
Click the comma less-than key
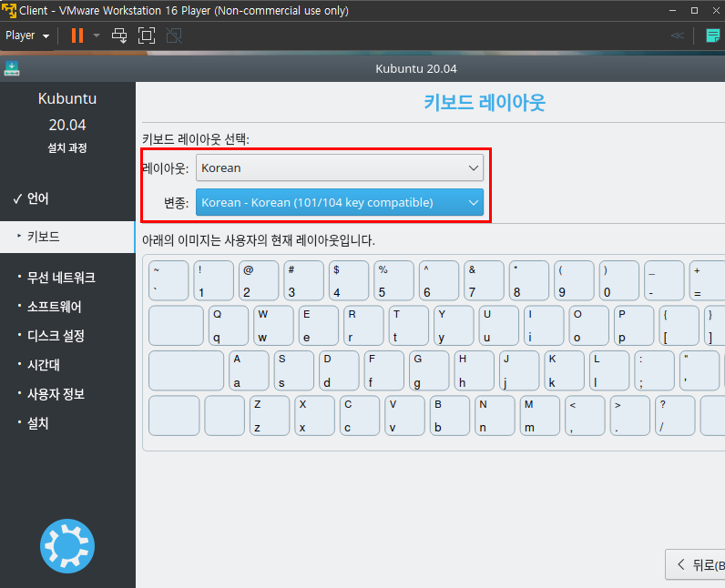585,415
